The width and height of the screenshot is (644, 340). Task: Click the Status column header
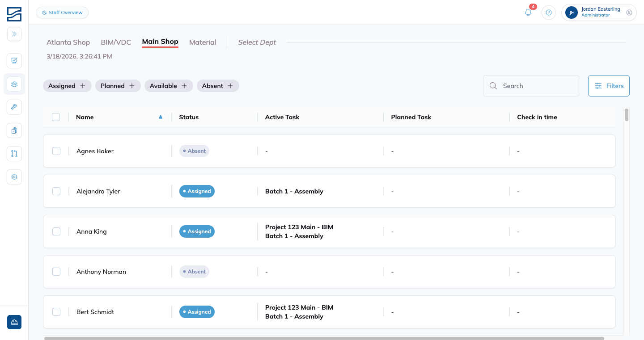click(189, 117)
